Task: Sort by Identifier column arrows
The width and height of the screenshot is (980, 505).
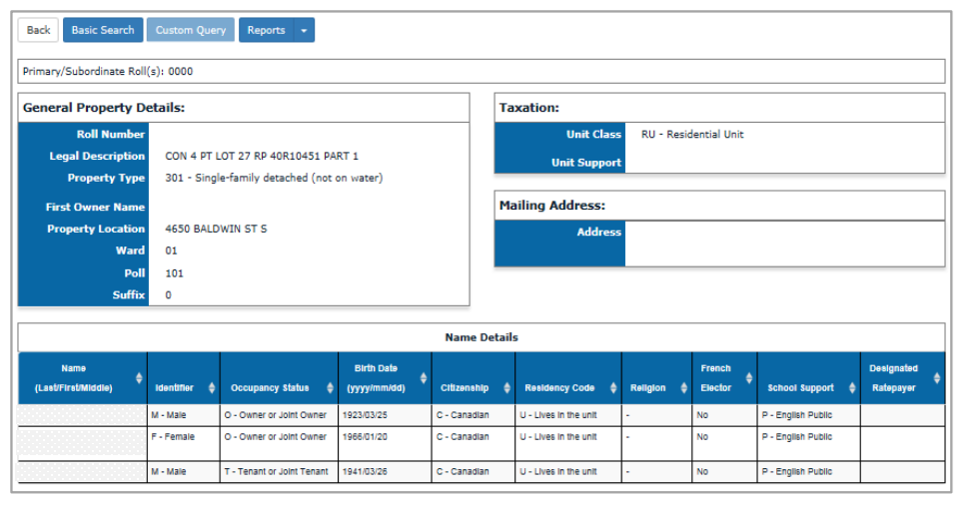Action: (212, 388)
